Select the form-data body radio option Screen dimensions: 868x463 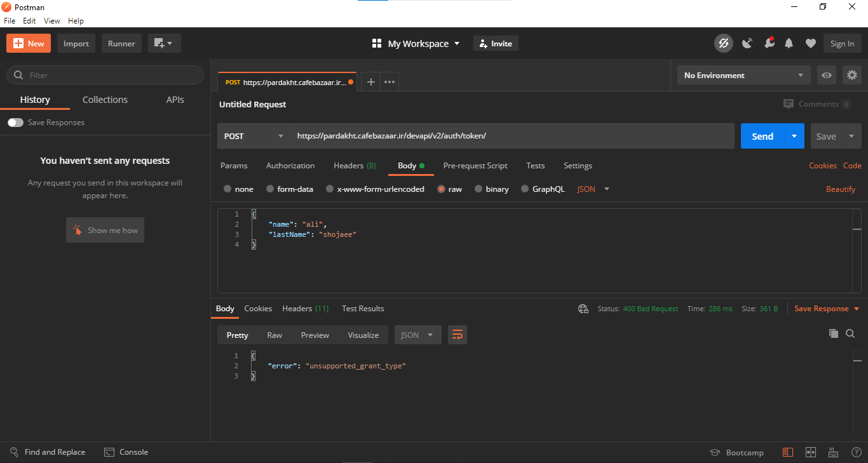[270, 189]
